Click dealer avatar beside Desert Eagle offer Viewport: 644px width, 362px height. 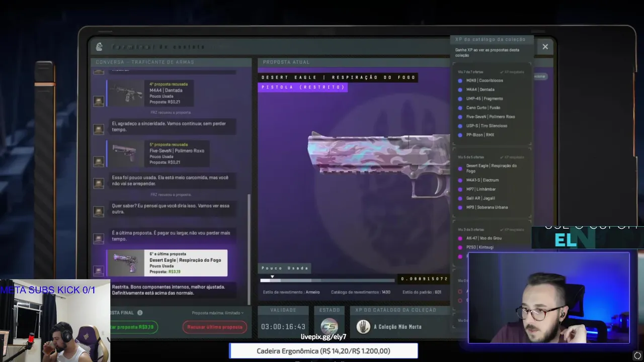coord(99,270)
